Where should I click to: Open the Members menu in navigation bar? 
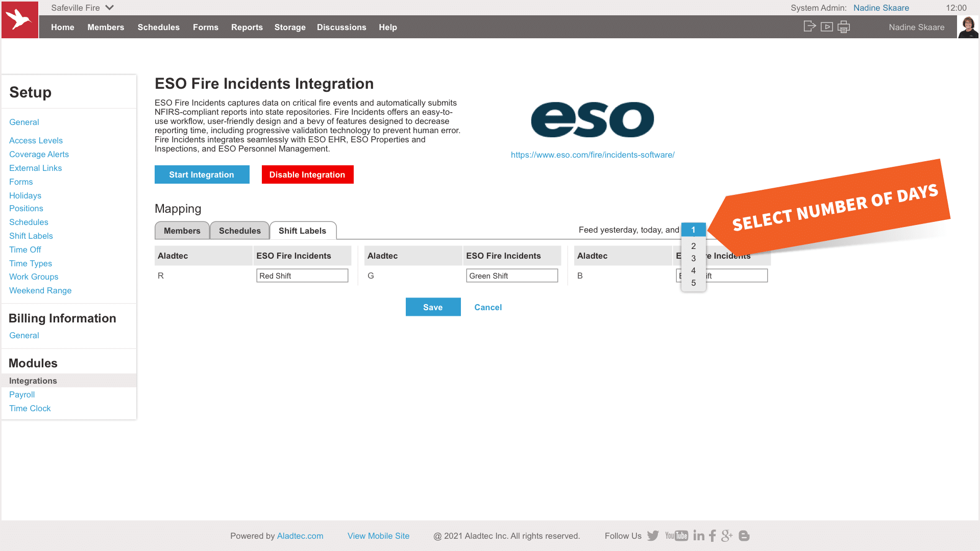tap(106, 27)
